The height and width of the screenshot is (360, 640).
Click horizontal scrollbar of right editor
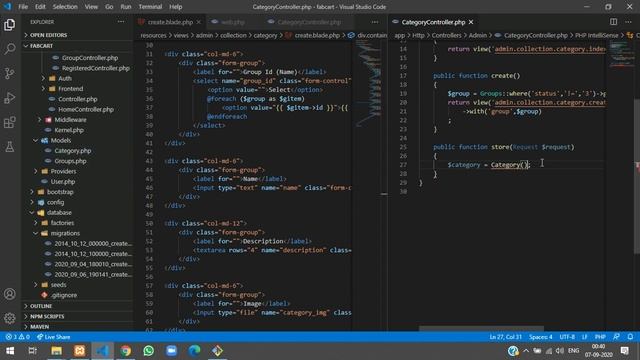point(481,328)
